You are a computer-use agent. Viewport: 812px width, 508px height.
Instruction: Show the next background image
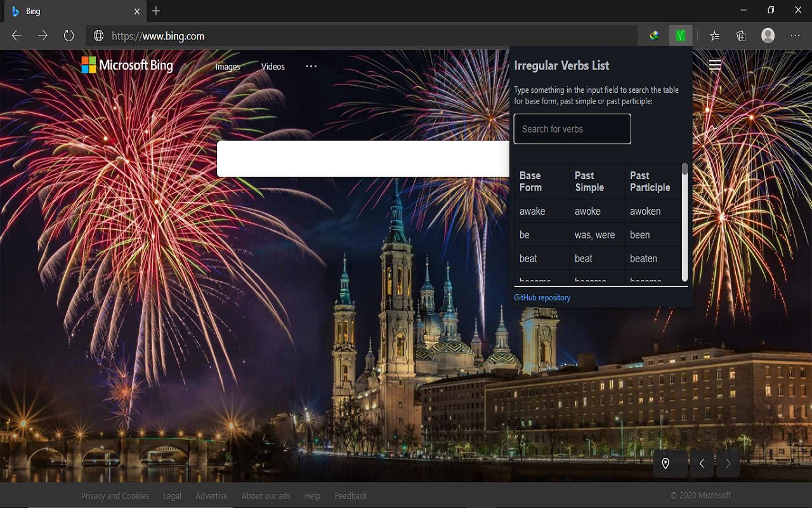[x=728, y=464]
